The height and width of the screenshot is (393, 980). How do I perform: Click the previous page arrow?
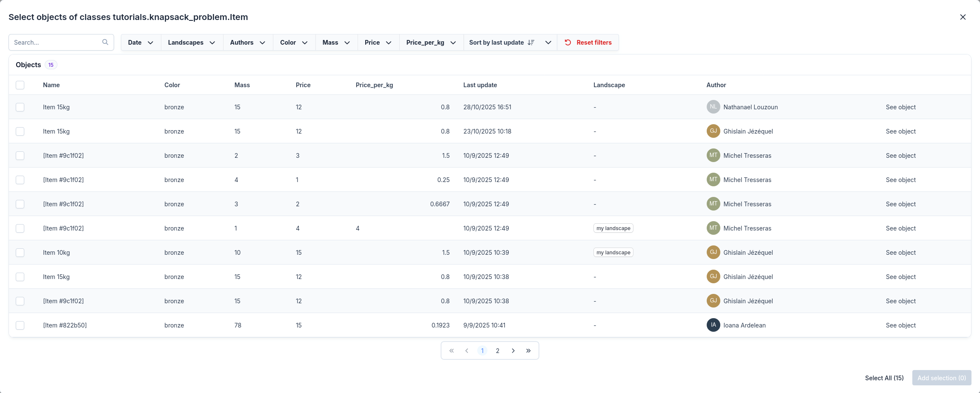(x=467, y=351)
